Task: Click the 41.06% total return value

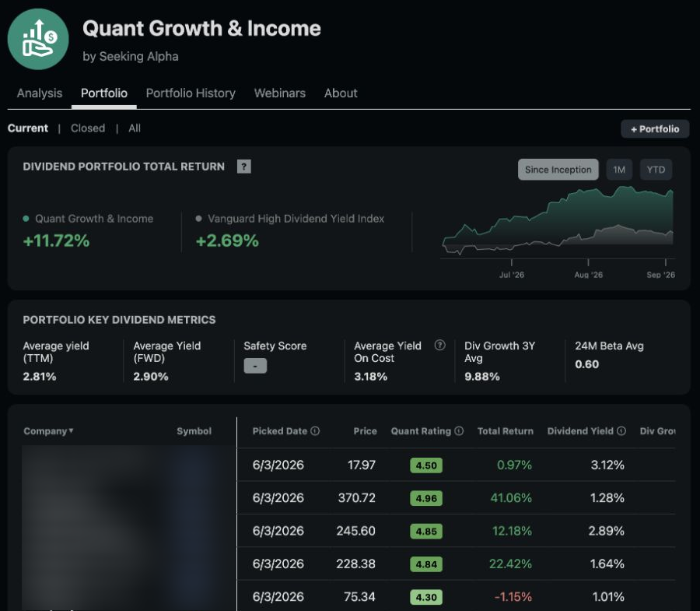Action: pos(511,498)
